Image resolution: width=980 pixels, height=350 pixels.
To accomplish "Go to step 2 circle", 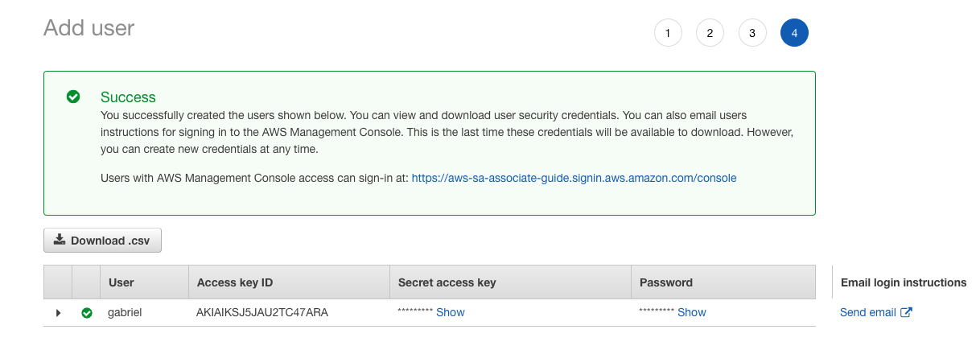I will (710, 33).
